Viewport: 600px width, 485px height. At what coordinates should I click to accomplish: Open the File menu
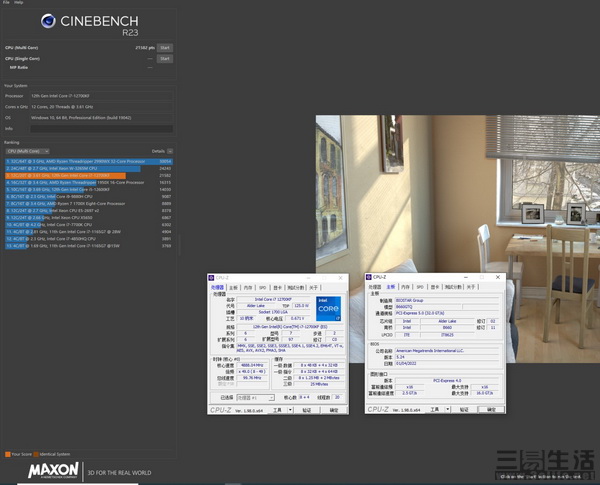pyautogui.click(x=6, y=3)
